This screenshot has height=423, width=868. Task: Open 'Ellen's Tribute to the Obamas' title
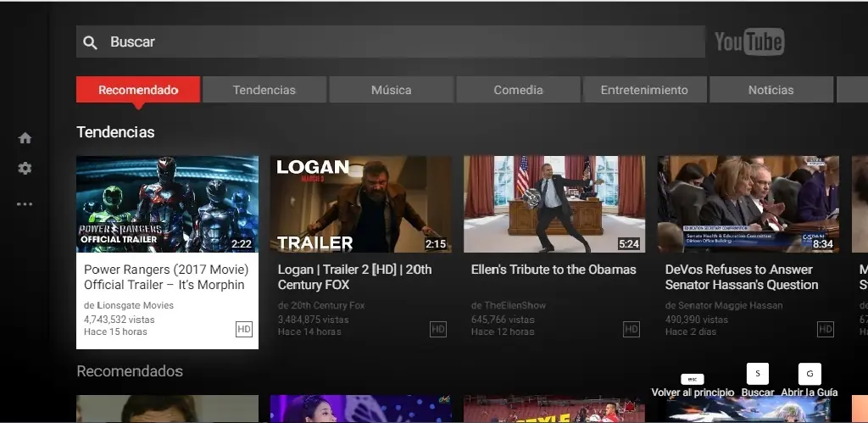(554, 270)
